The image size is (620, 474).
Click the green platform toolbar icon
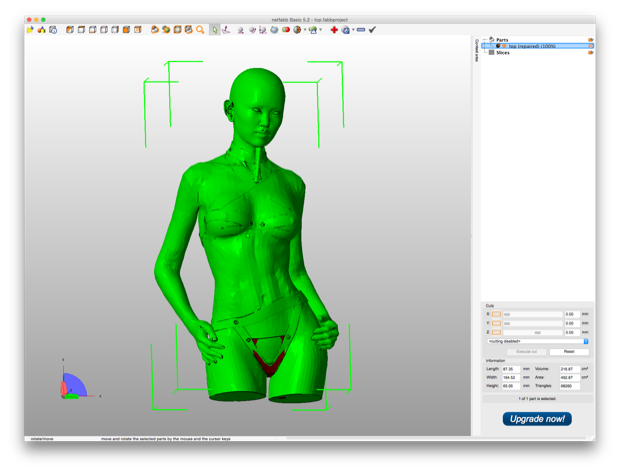click(313, 30)
